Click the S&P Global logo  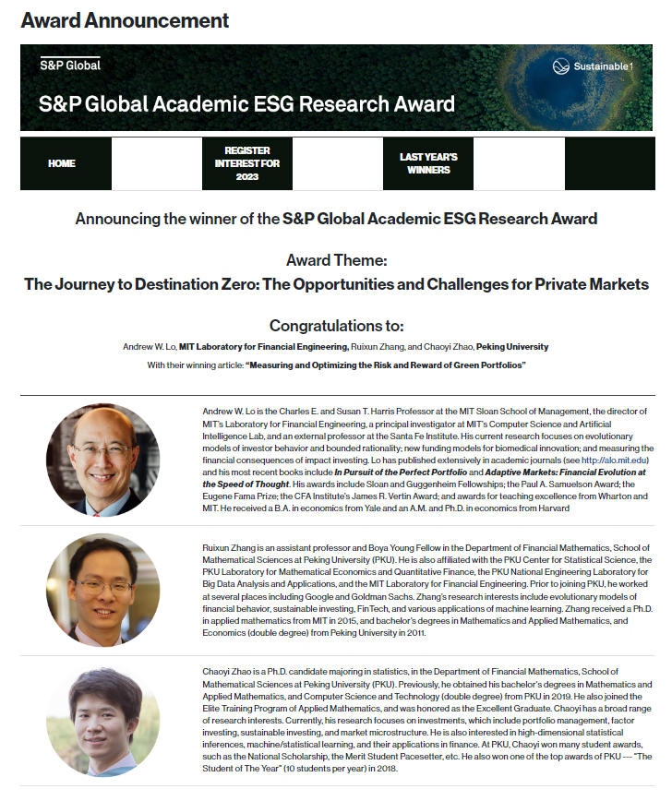tap(70, 65)
